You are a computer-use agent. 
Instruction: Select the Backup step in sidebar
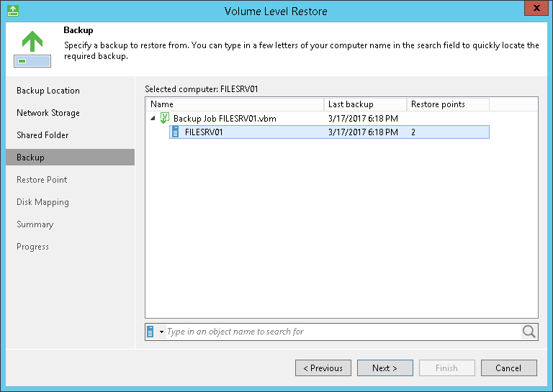click(x=30, y=158)
